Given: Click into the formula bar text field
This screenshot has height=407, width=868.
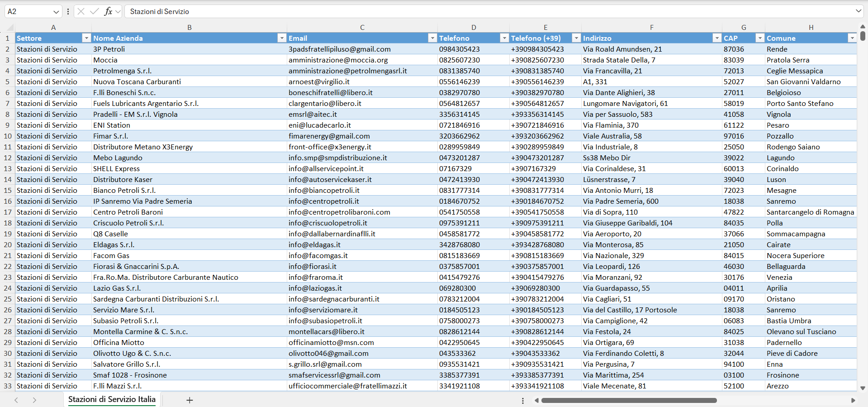Looking at the screenshot, I should click(489, 11).
